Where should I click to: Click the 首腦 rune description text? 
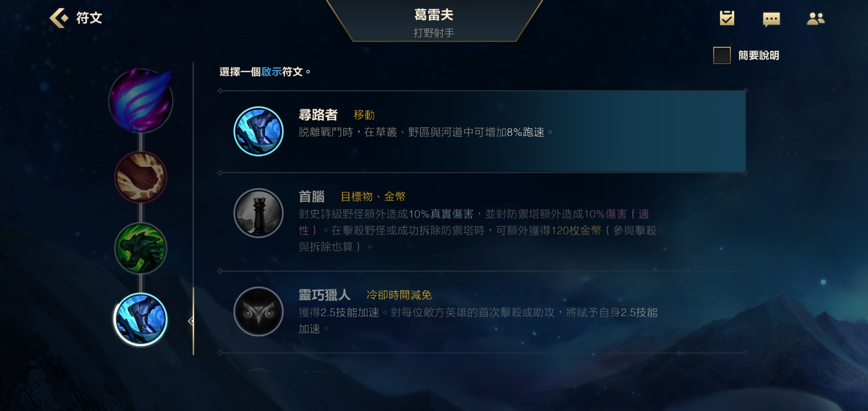[477, 230]
